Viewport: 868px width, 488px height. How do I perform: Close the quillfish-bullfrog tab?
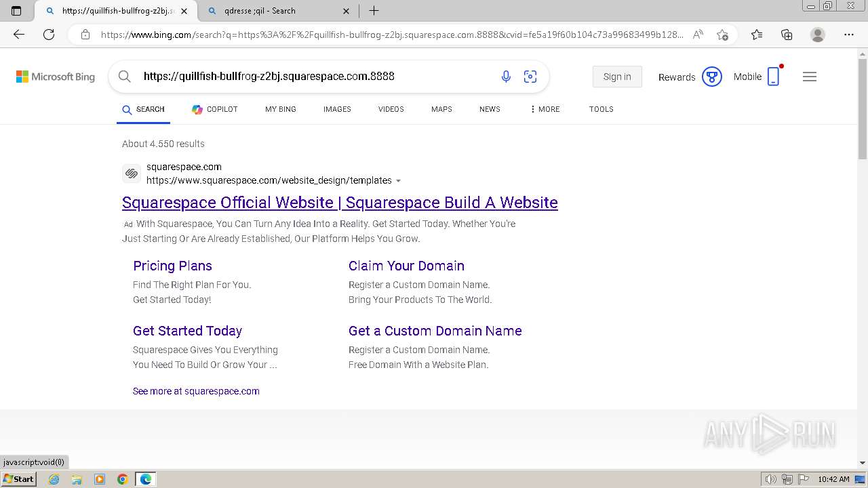click(184, 11)
